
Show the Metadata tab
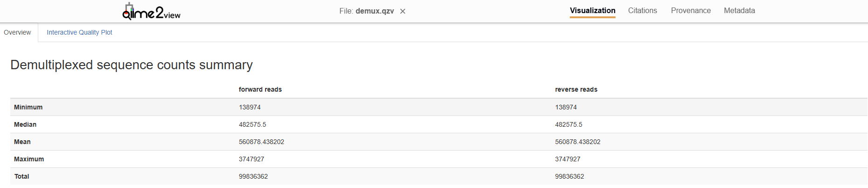pos(739,10)
